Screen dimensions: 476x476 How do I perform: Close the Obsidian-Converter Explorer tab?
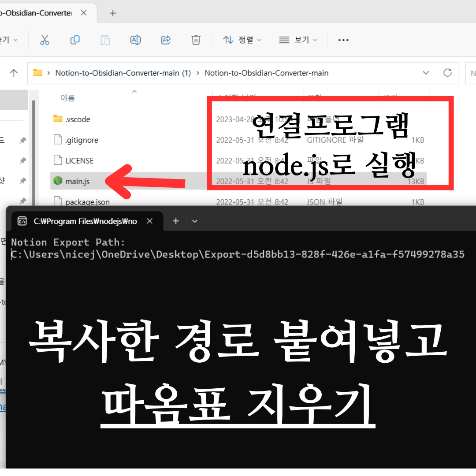click(84, 13)
